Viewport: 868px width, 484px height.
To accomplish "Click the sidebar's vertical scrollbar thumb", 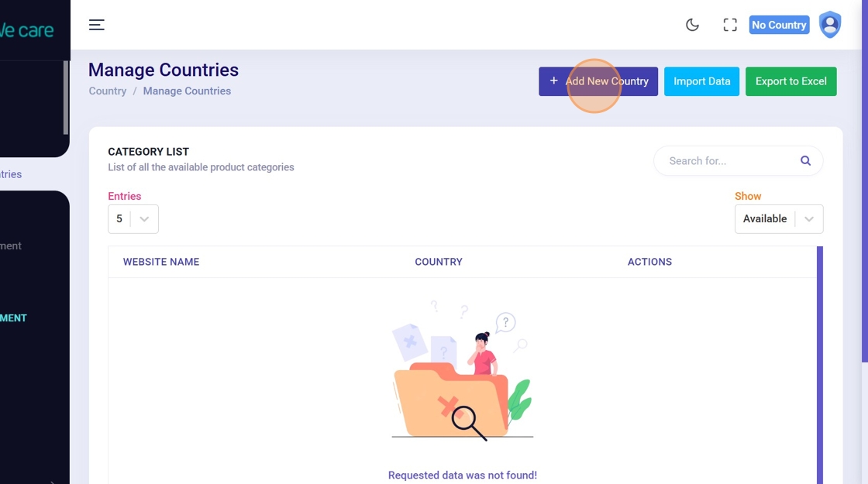I will tap(66, 97).
